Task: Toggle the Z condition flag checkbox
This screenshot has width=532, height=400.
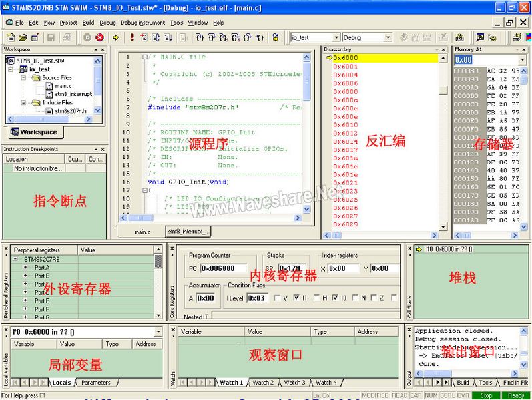Action: tap(374, 298)
